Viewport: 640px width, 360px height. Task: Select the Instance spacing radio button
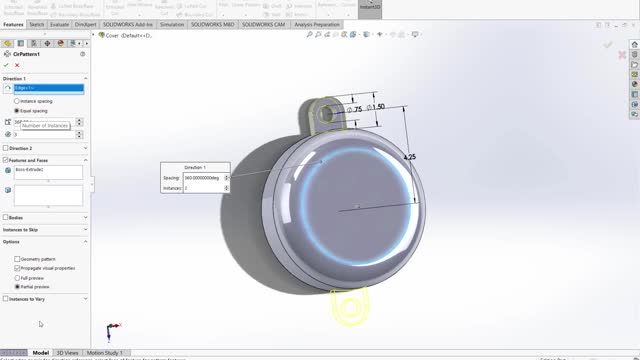[17, 101]
